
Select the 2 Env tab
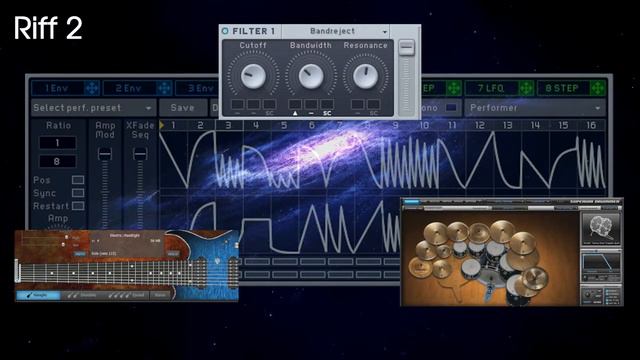coord(129,88)
